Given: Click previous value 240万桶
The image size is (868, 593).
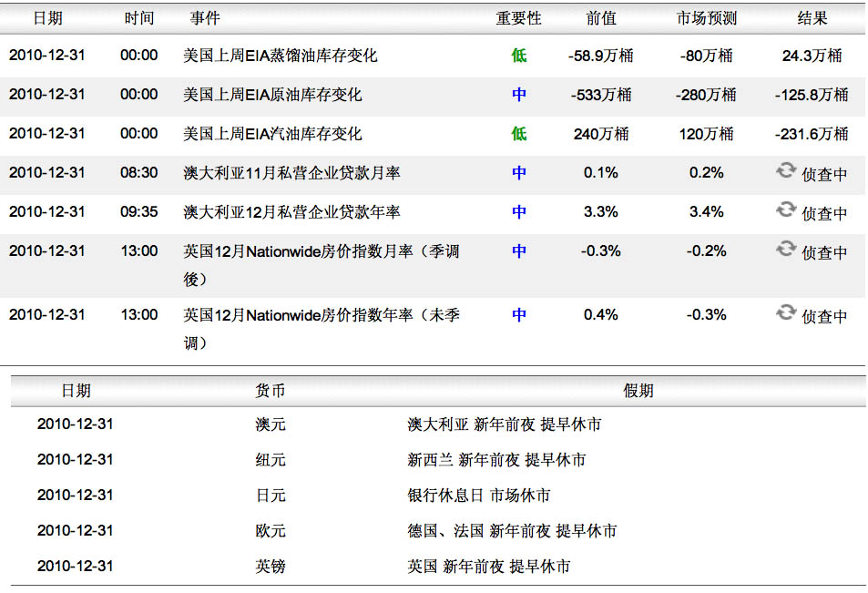Looking at the screenshot, I should tap(601, 133).
